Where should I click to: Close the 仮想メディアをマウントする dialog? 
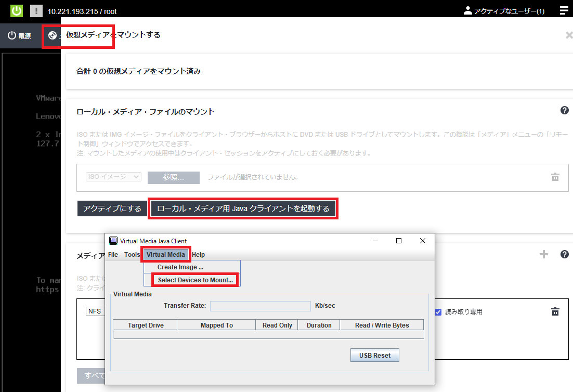coord(569,35)
